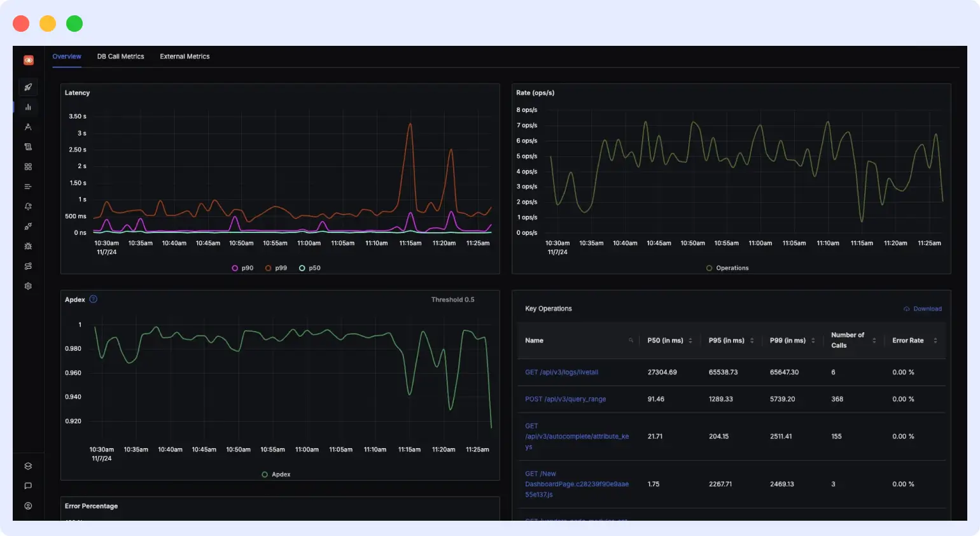Open the Integrations plug icon in sidebar
The image size is (980, 536).
(28, 227)
